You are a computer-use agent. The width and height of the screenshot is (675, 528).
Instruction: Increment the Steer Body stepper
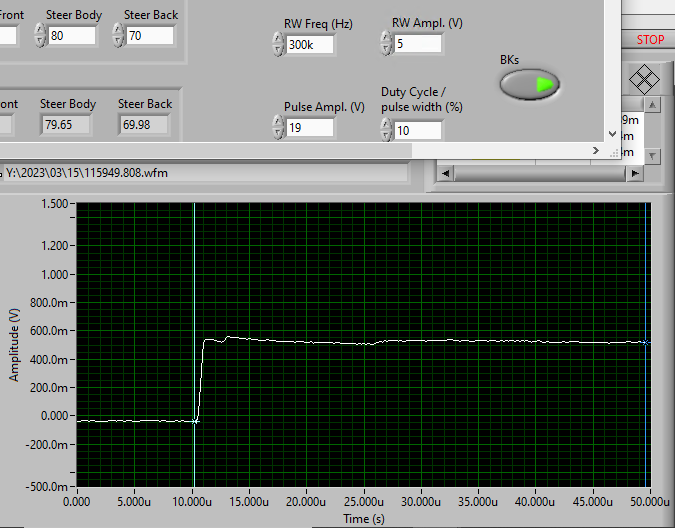pyautogui.click(x=40, y=29)
